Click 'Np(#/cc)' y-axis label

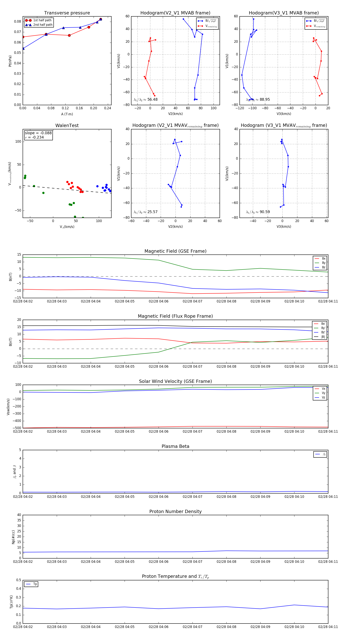(x=13, y=537)
